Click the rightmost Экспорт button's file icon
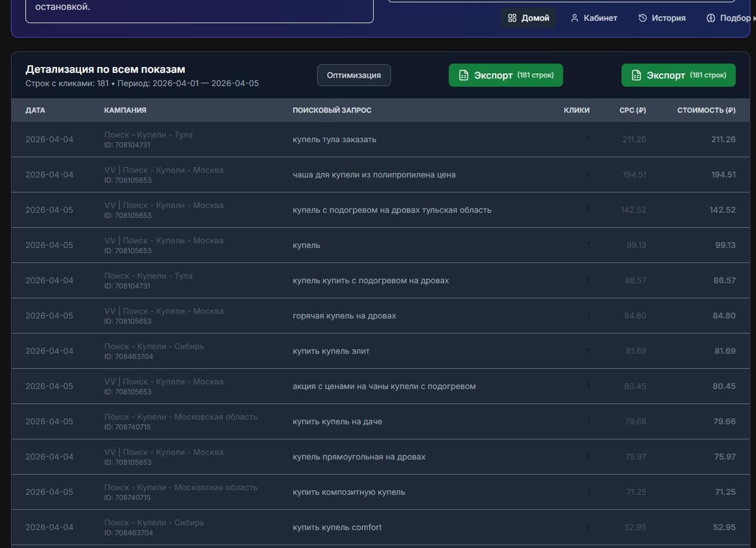756x548 pixels. [636, 75]
